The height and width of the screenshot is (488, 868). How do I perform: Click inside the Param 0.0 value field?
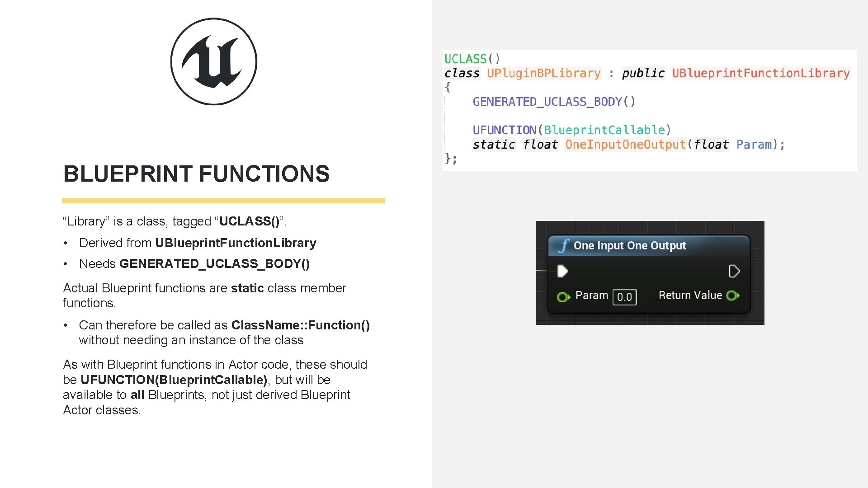(x=624, y=297)
